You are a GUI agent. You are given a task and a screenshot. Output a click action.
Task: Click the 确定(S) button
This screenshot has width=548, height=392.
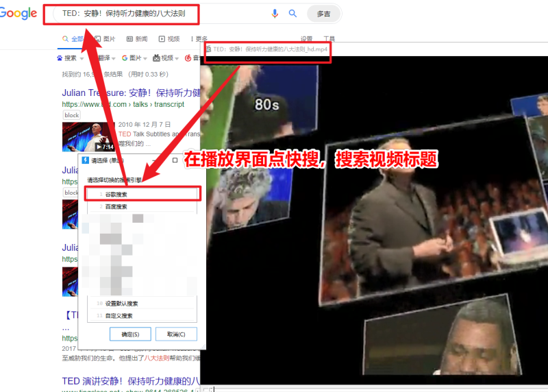click(130, 334)
